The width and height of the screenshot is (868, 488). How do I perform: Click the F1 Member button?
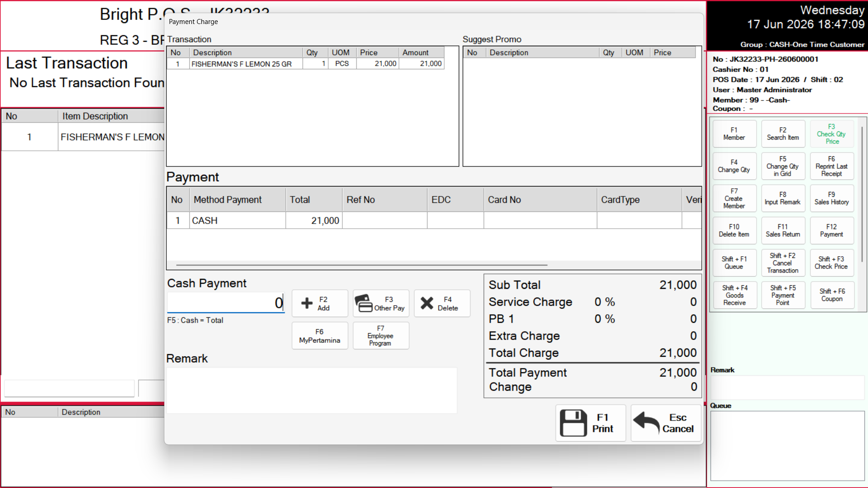tap(734, 134)
